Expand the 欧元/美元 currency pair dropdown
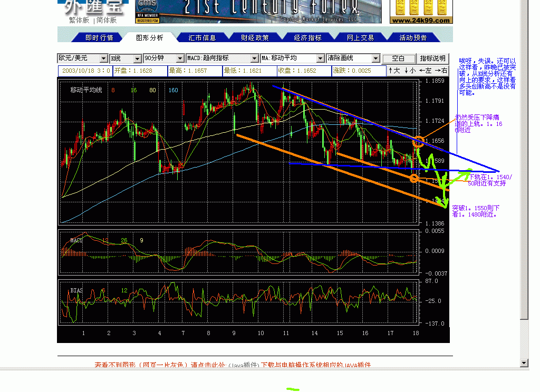This screenshot has height=392, width=540. pyautogui.click(x=104, y=58)
